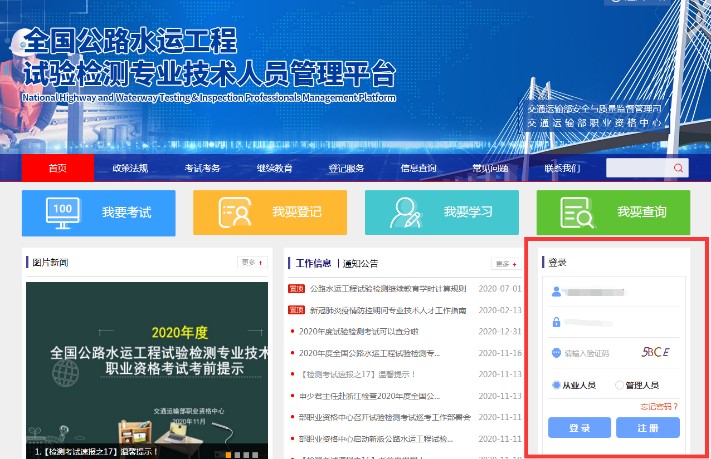
Task: Open the 常见问题 navigation item
Action: tap(490, 168)
